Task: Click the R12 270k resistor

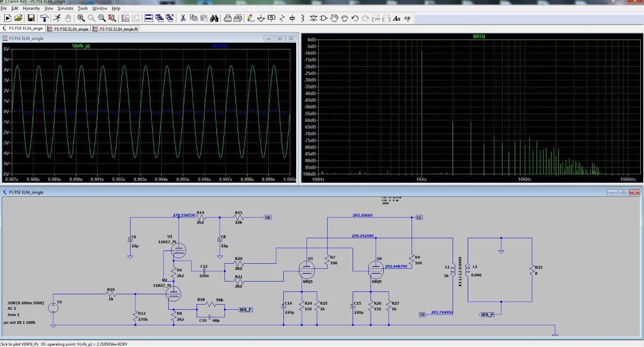Action: click(x=135, y=315)
